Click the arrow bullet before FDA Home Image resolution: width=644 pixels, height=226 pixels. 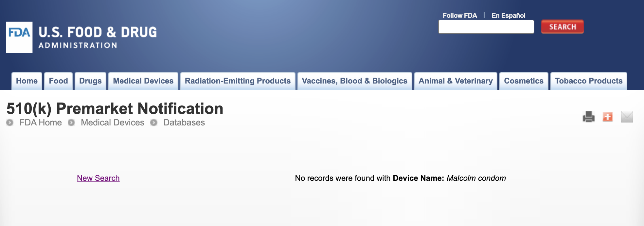coord(10,122)
